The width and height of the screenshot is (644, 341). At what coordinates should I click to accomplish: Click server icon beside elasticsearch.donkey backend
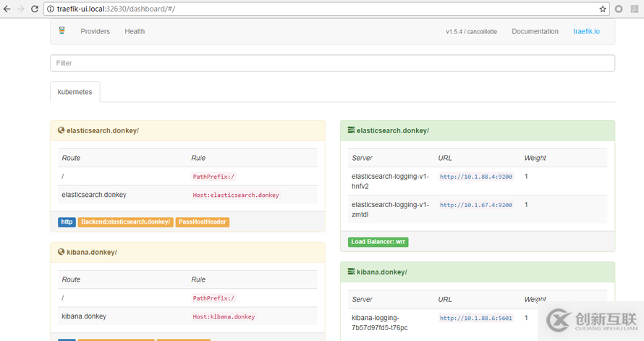pos(351,130)
